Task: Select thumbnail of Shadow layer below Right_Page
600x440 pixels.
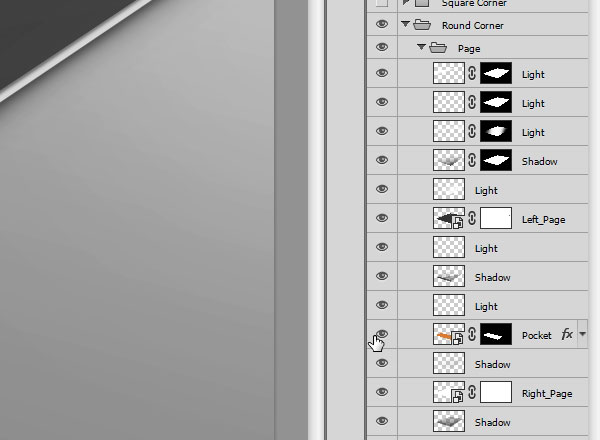Action: click(449, 421)
